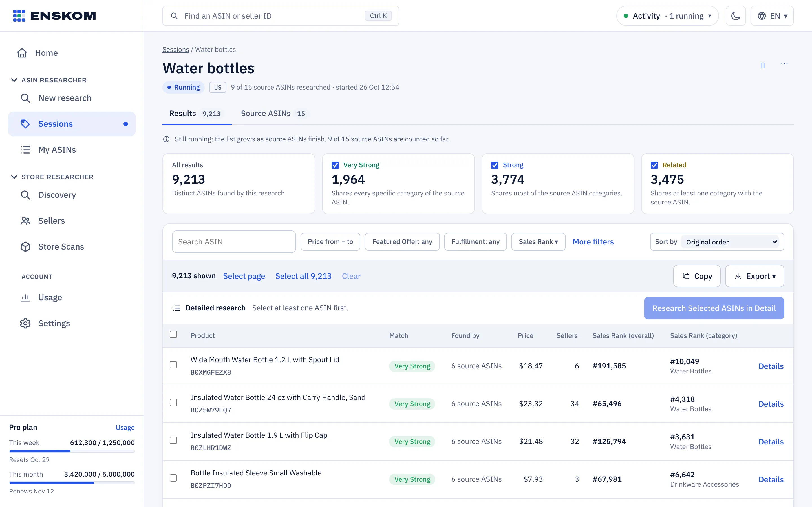Click the Home house icon

click(x=22, y=53)
